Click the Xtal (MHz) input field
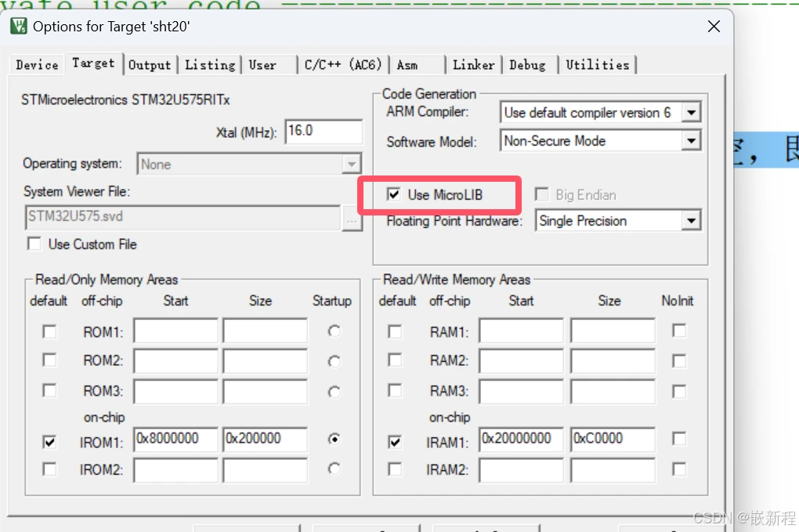Viewport: 799px width, 532px height. coord(324,132)
